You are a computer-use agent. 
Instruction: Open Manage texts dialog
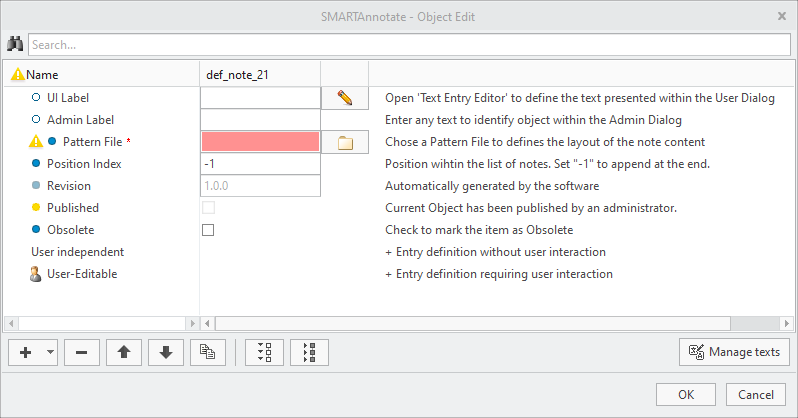click(x=734, y=352)
